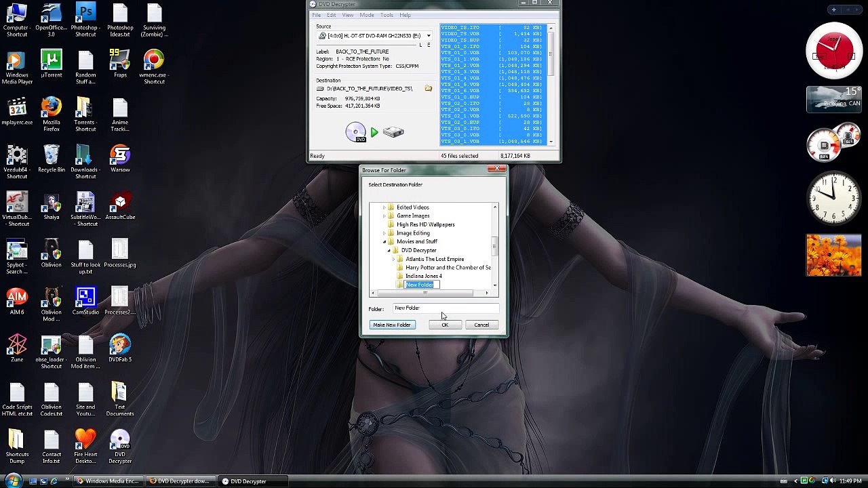This screenshot has height=488, width=868.
Task: Switch to Windows Media Encoder taskbar item
Action: [108, 481]
